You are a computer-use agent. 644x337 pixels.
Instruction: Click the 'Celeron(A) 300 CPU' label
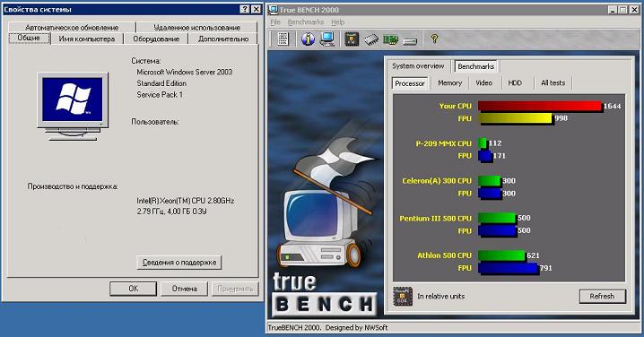pos(437,181)
